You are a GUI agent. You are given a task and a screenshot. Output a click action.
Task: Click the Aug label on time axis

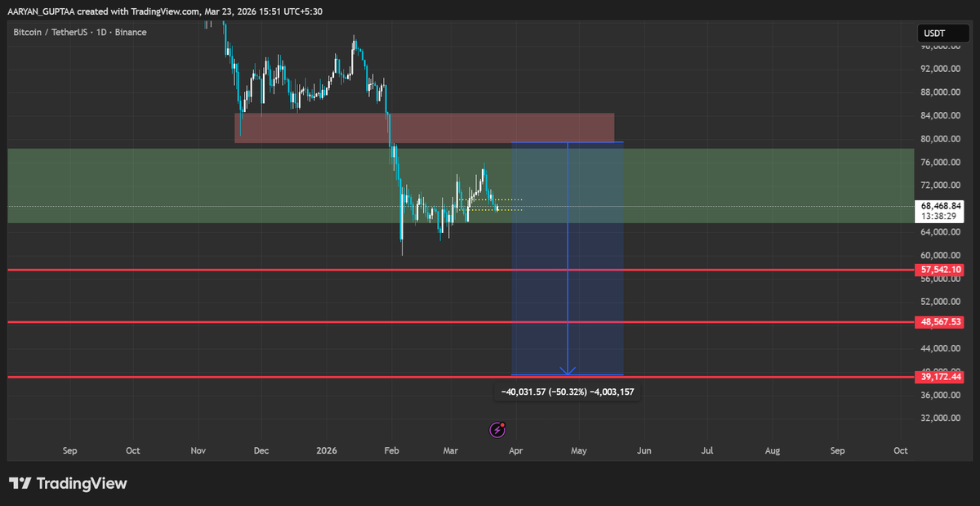tap(772, 450)
